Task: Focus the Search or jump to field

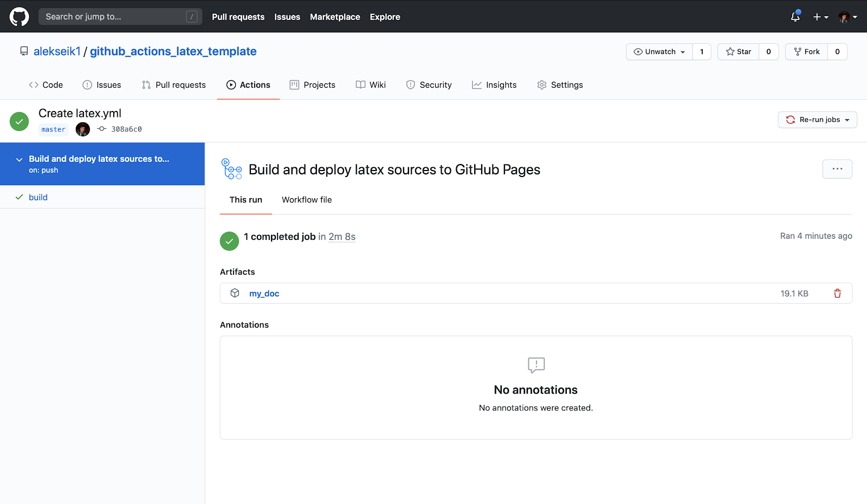Action: click(120, 17)
